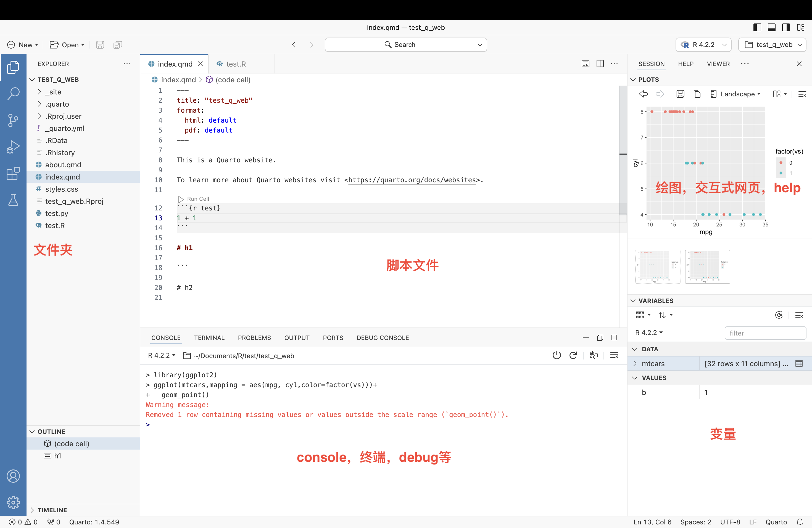Open the Explorer view in activity bar

(13, 67)
